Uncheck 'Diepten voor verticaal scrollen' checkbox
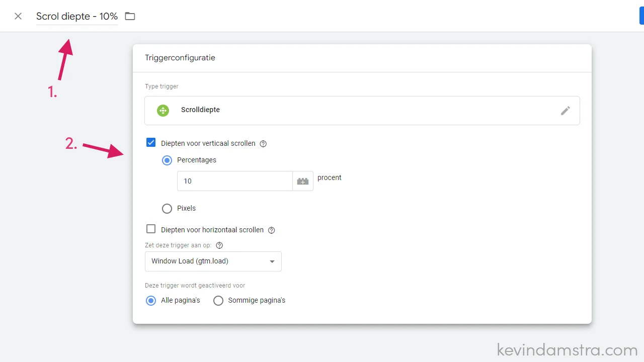This screenshot has width=644, height=362. coord(151,142)
